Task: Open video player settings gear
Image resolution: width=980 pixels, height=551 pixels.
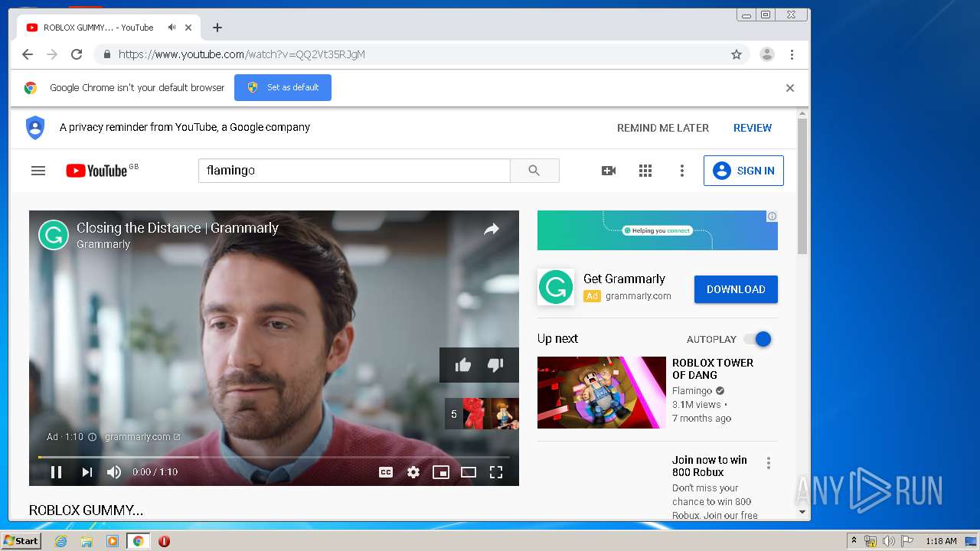Action: (413, 472)
